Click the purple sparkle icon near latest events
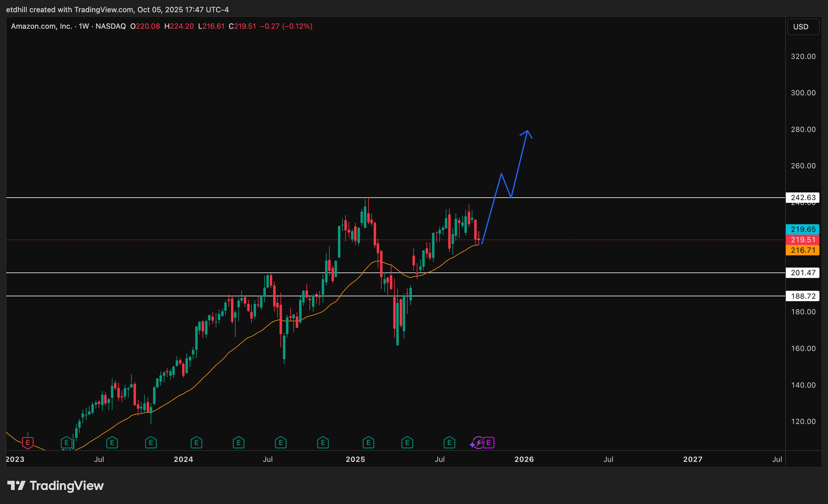The image size is (828, 504). [472, 445]
